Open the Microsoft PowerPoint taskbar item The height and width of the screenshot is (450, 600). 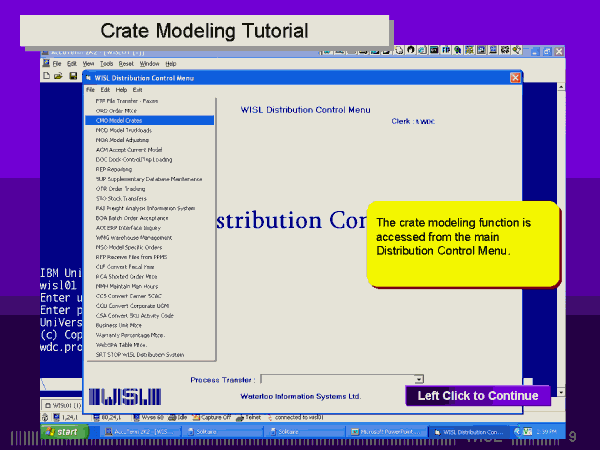388,431
